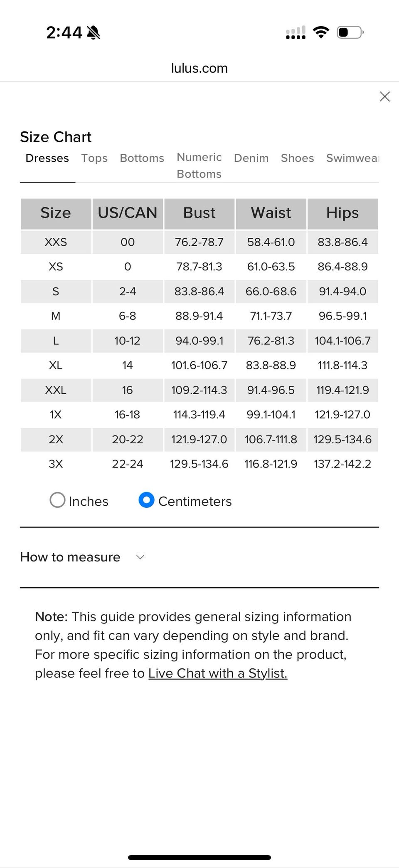This screenshot has width=399, height=868.
Task: Open the Shoes size tab
Action: (297, 158)
